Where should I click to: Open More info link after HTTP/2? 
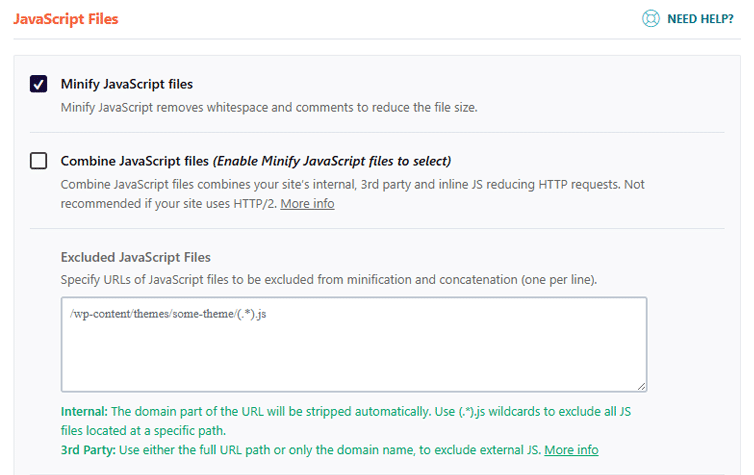click(x=307, y=204)
